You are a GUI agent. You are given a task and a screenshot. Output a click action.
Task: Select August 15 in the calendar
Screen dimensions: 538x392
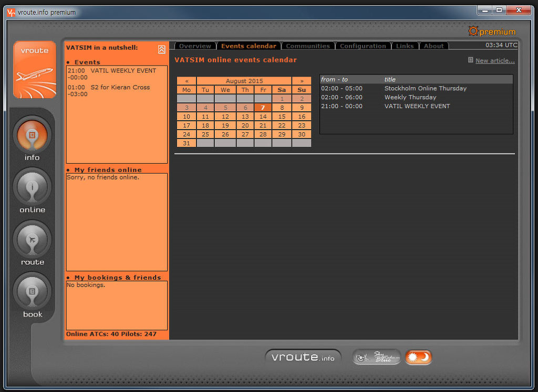coord(282,116)
